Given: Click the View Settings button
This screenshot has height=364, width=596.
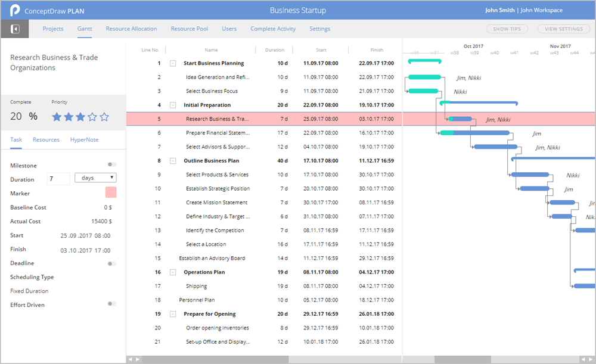Looking at the screenshot, I should [564, 29].
